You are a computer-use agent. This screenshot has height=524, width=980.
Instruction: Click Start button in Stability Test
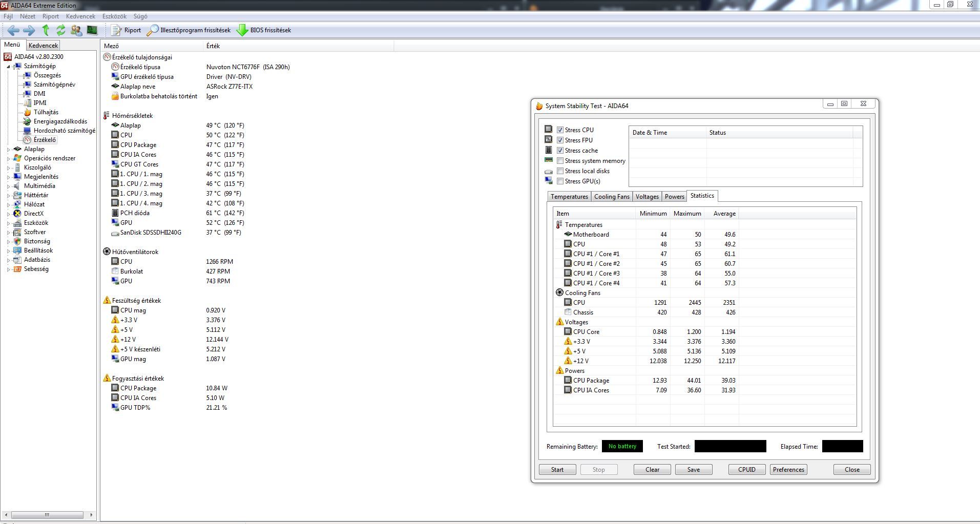557,470
